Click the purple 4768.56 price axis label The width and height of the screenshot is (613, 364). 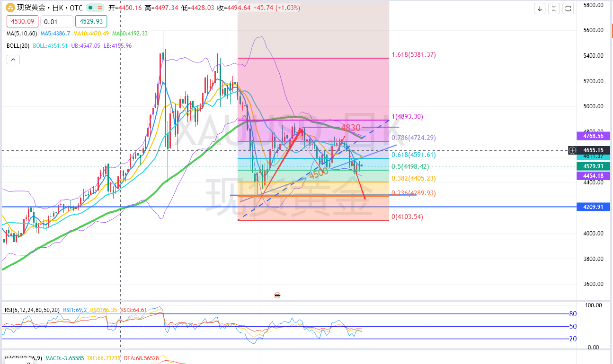594,136
